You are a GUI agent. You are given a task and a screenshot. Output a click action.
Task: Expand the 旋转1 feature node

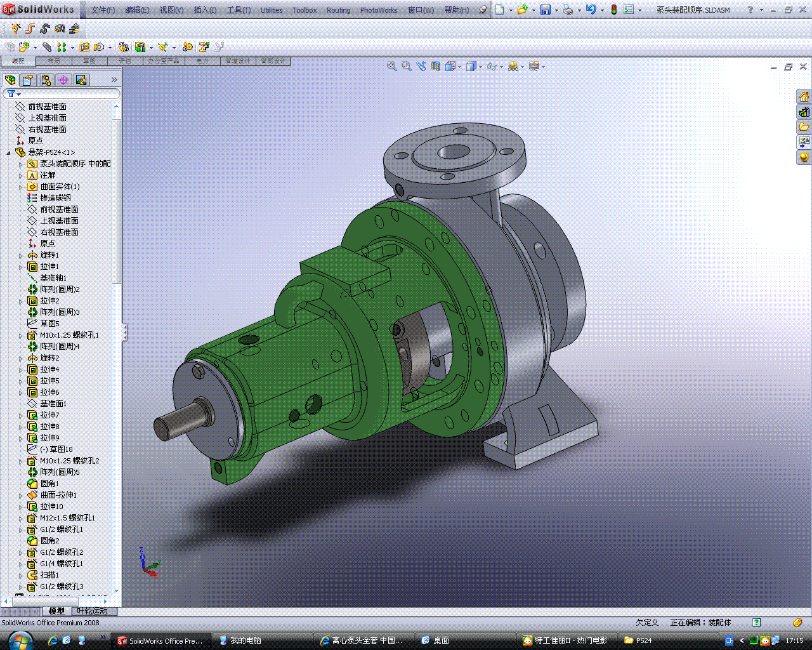20,255
